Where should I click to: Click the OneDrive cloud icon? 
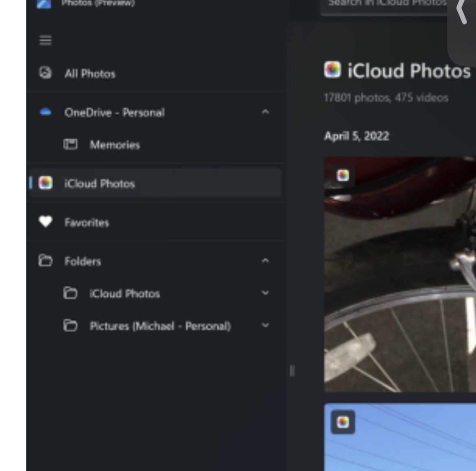click(x=45, y=112)
